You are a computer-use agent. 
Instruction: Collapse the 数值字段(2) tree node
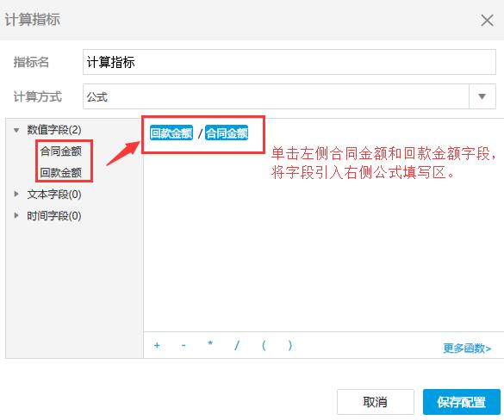[x=16, y=130]
